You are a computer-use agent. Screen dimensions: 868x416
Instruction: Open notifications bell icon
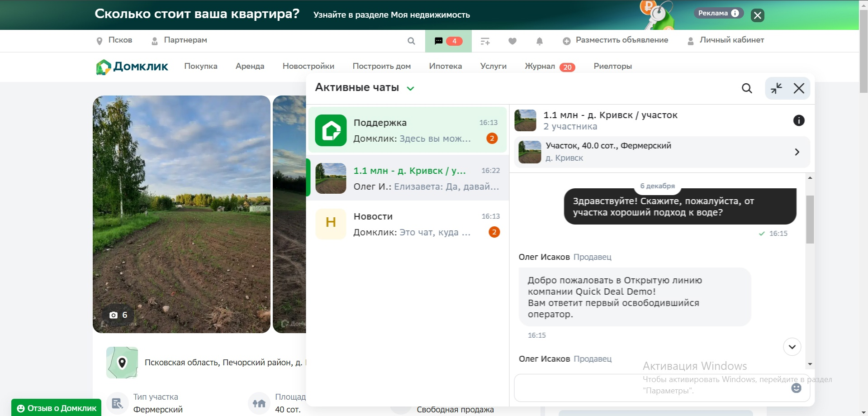(539, 41)
